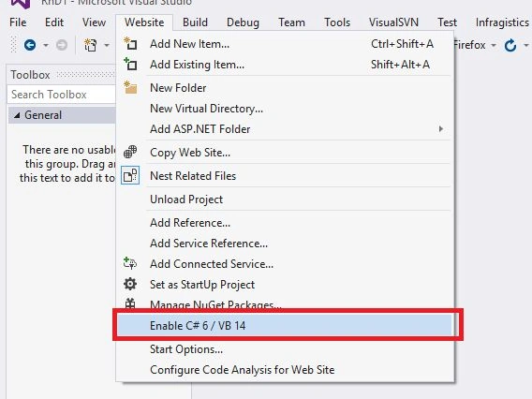Screen dimensions: 532x399
Task: Open the Navigate Backward history dropdown
Action: (x=46, y=45)
